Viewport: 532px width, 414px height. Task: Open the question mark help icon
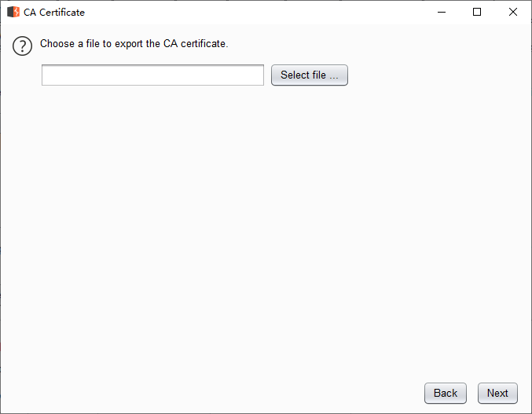tap(22, 46)
